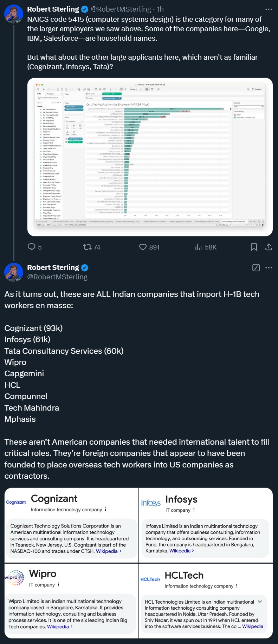Open the Tableau chart image thumbnail
Screen dimensions: 278x644
(x=150, y=157)
